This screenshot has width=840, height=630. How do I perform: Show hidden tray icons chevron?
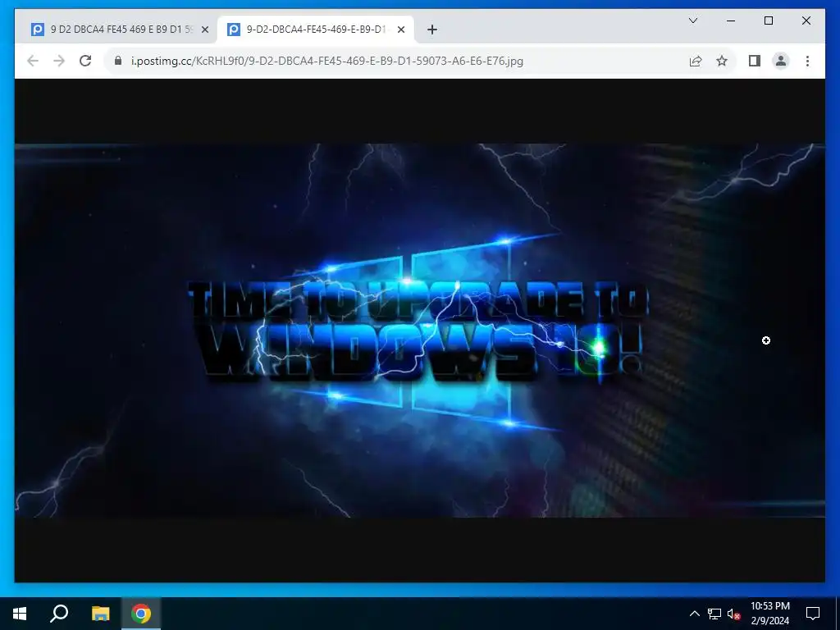pyautogui.click(x=694, y=614)
